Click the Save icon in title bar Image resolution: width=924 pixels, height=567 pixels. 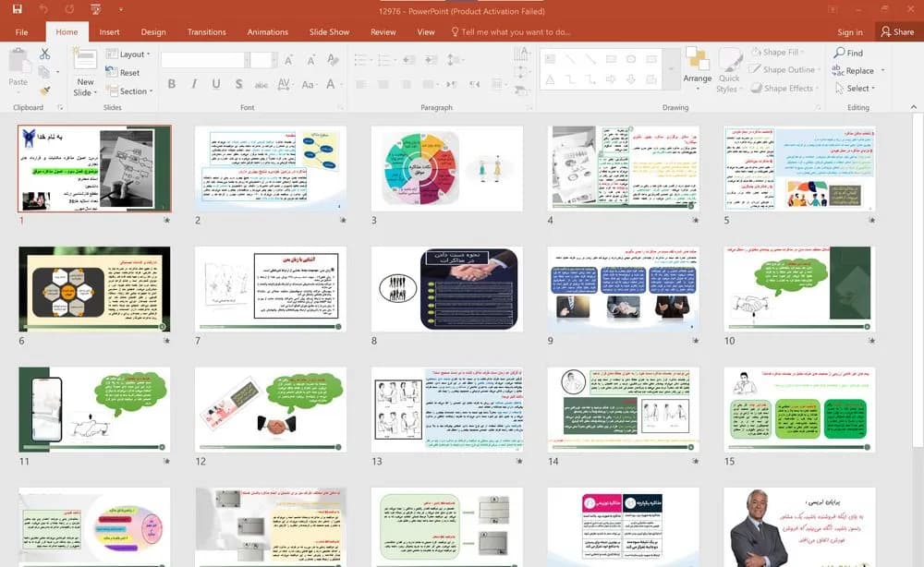click(x=17, y=9)
